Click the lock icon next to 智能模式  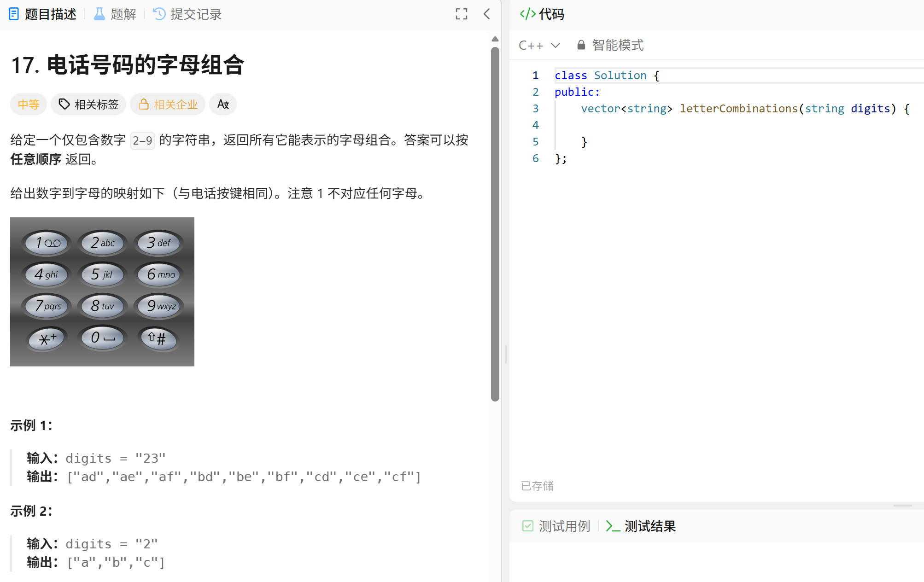[580, 45]
